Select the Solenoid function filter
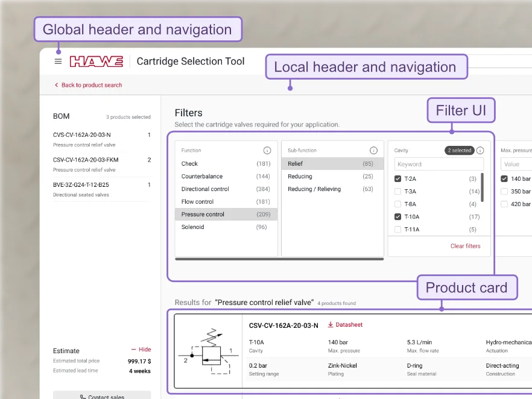This screenshot has width=532, height=399. pyautogui.click(x=226, y=227)
